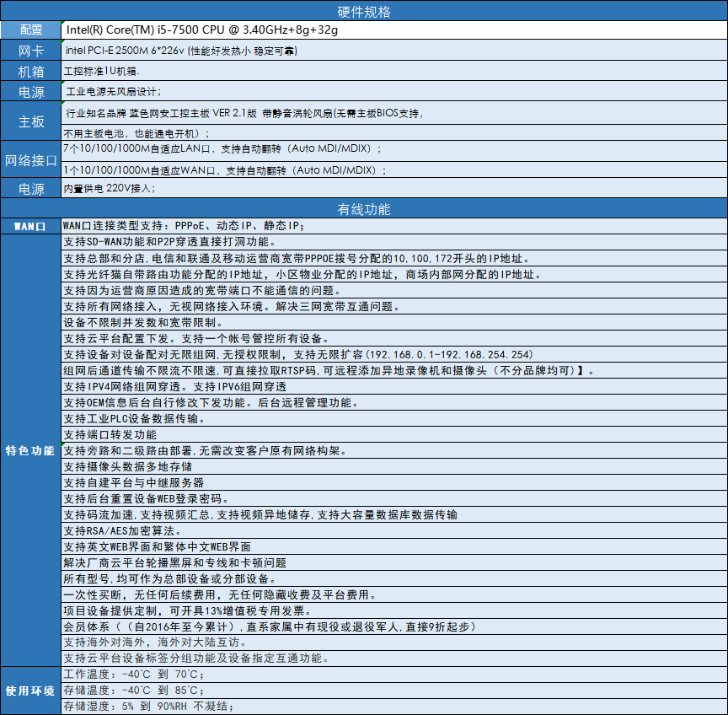Select the 机箱 label cell
728x715 pixels.
[30, 71]
